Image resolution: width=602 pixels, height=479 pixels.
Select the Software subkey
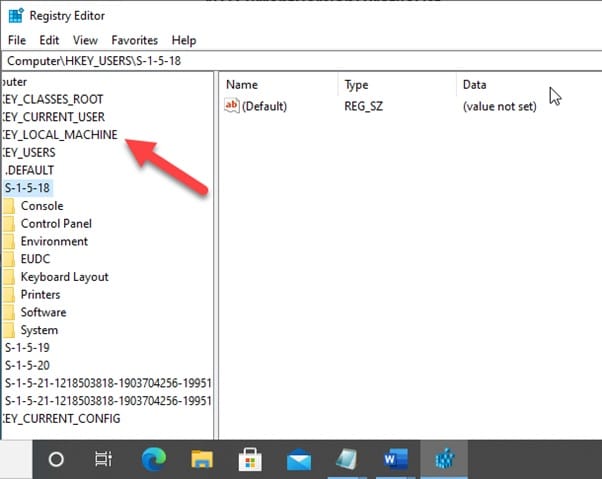pos(43,312)
